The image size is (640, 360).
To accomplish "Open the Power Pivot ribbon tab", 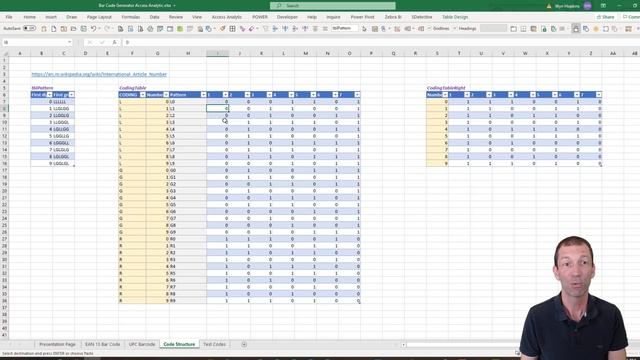I will point(362,17).
